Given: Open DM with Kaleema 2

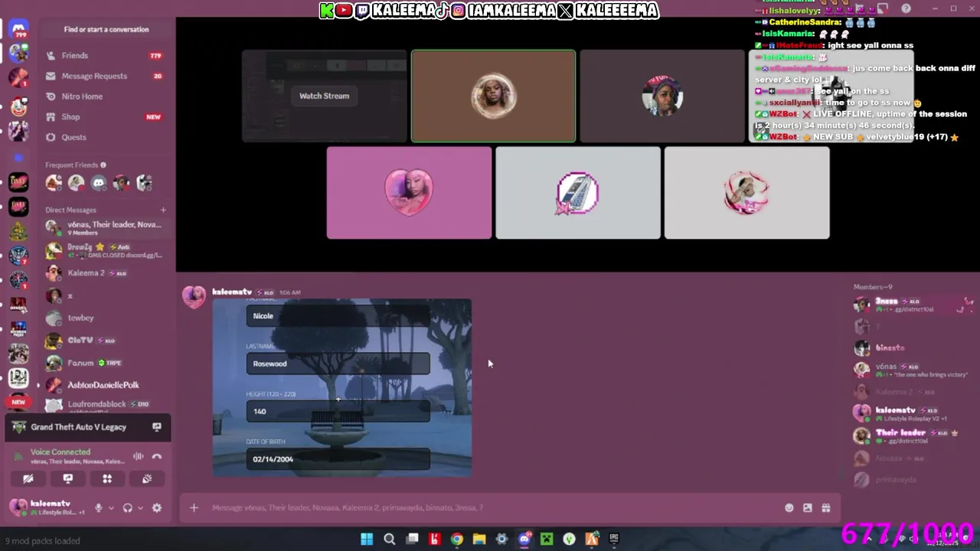Looking at the screenshot, I should coord(106,273).
